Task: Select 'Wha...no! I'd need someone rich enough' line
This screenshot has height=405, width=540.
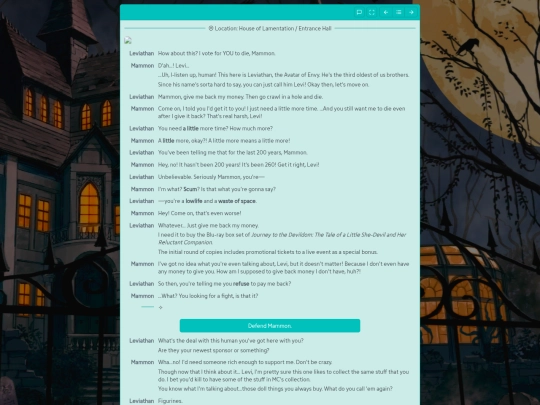Action: (x=245, y=363)
